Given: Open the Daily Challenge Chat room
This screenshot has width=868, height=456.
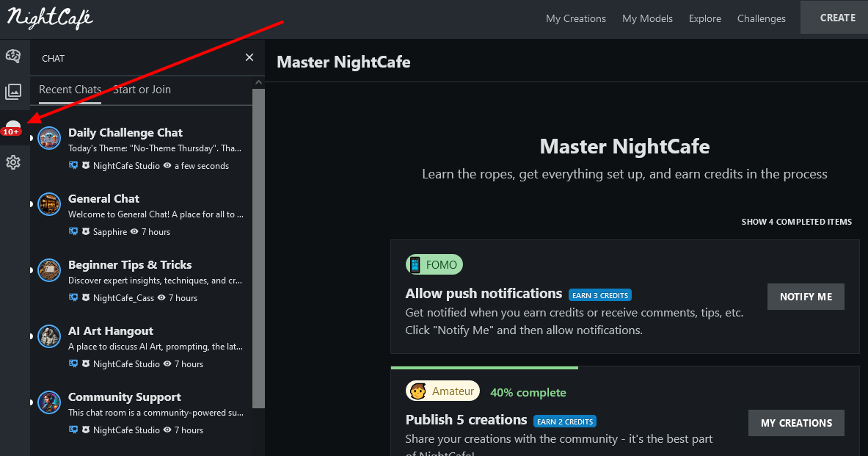Looking at the screenshot, I should (141, 148).
